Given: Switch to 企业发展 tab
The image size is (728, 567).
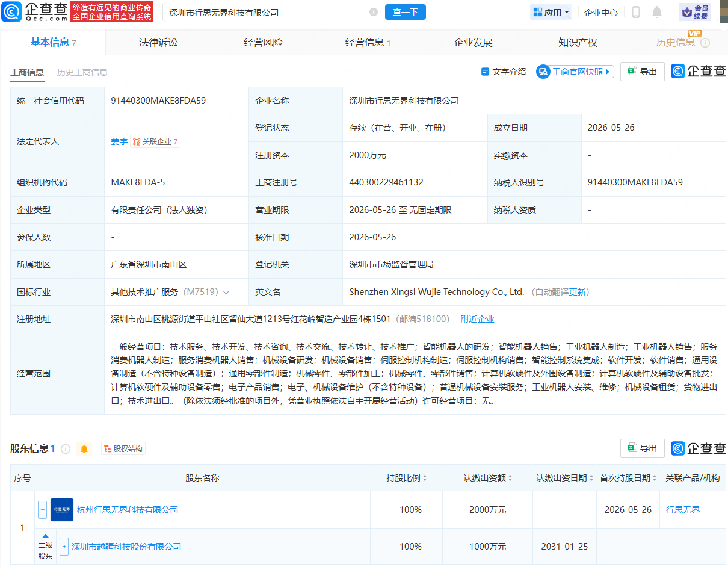Looking at the screenshot, I should (x=473, y=42).
